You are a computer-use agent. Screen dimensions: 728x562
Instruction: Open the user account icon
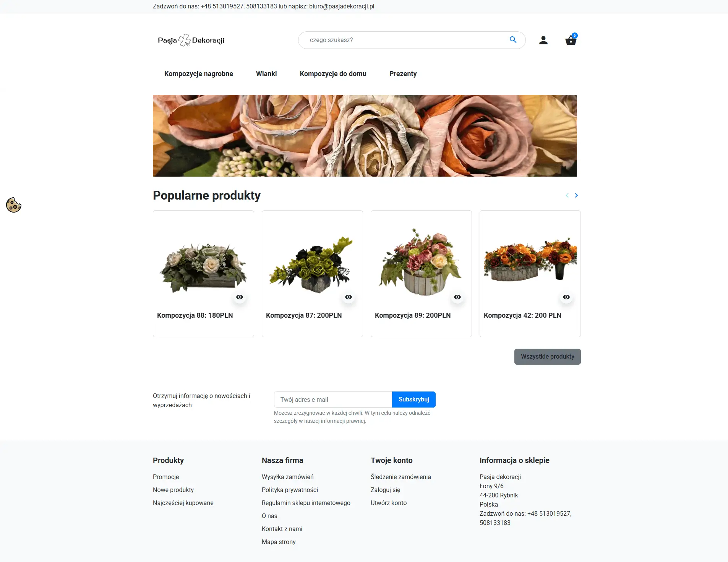pos(543,40)
